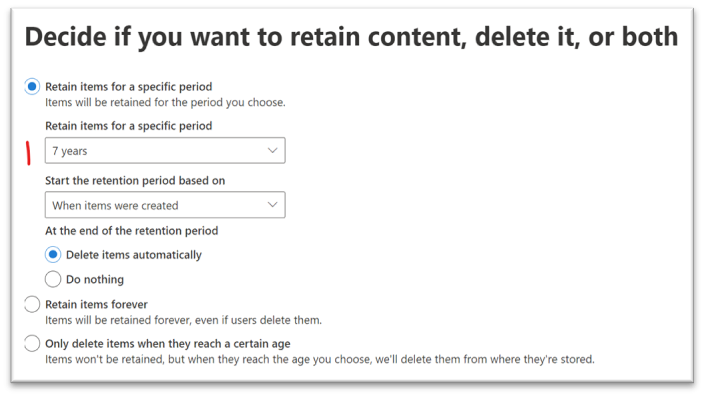Viewport: 705px width, 397px height.
Task: Click the 'Retain items forever' label text
Action: pos(96,304)
